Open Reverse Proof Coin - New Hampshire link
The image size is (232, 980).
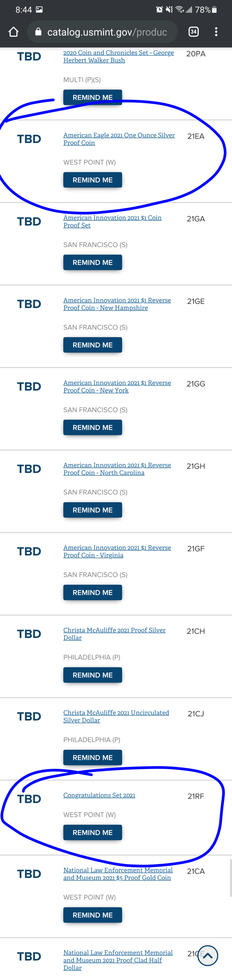click(x=117, y=304)
